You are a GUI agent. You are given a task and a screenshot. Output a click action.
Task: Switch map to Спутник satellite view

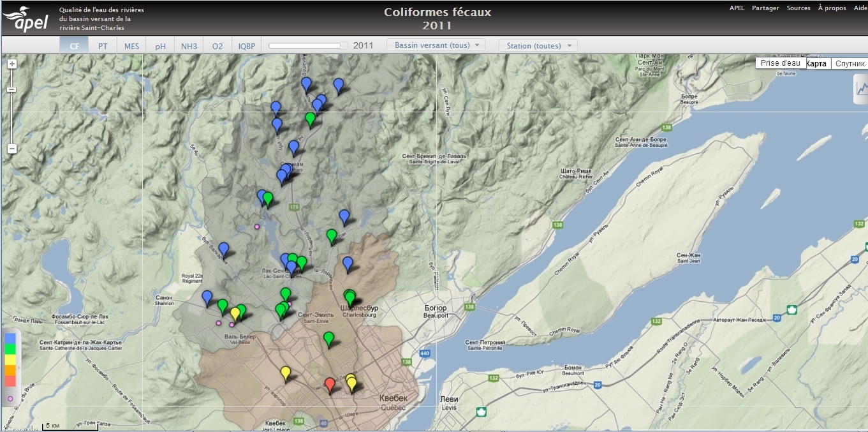[850, 63]
